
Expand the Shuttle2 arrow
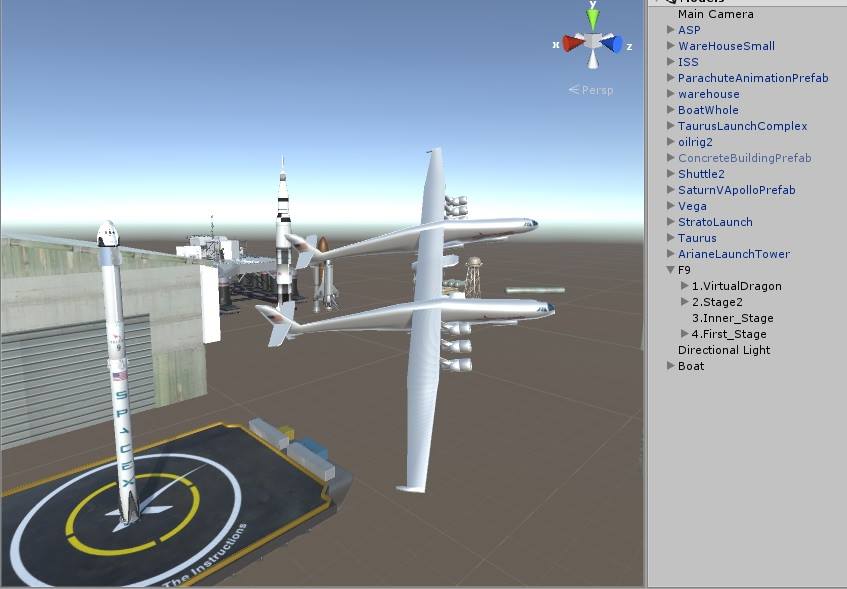click(x=670, y=173)
